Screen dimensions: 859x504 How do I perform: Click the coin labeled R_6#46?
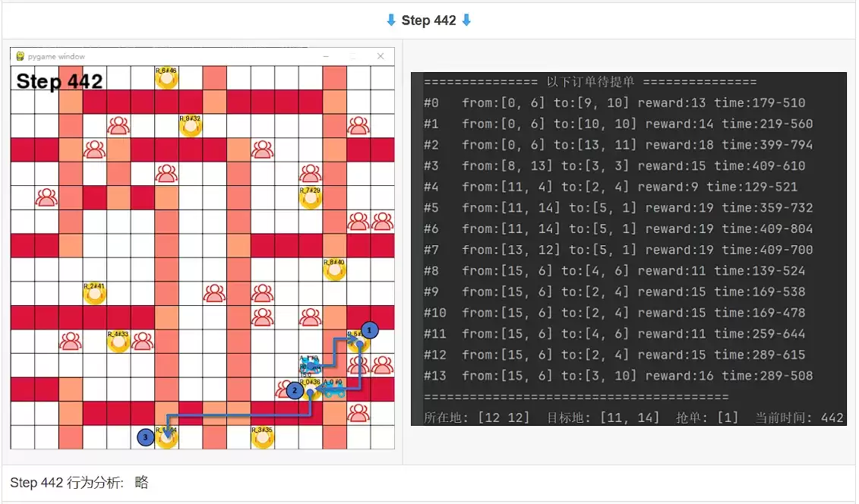pyautogui.click(x=166, y=78)
